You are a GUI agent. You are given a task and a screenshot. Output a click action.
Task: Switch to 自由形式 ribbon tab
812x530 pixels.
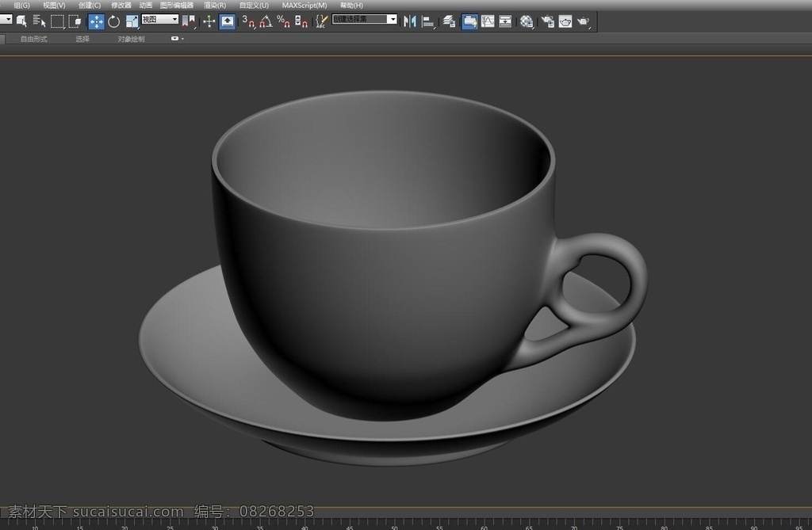point(33,39)
